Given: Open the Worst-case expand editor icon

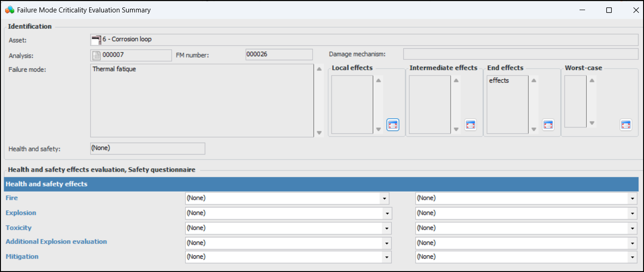Looking at the screenshot, I should 626,125.
